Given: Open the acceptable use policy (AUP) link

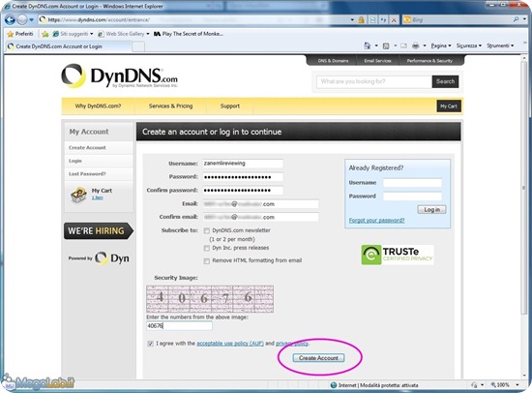Looking at the screenshot, I should tap(230, 344).
